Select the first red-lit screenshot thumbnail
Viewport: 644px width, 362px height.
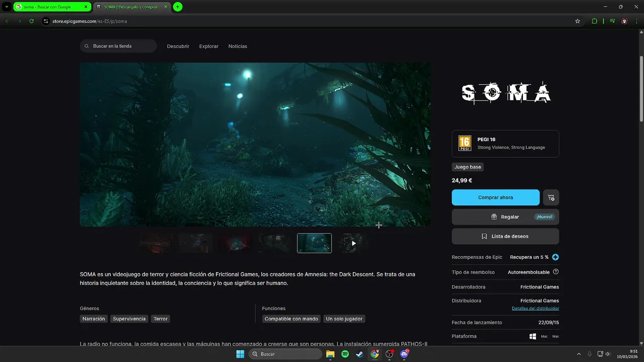point(156,243)
